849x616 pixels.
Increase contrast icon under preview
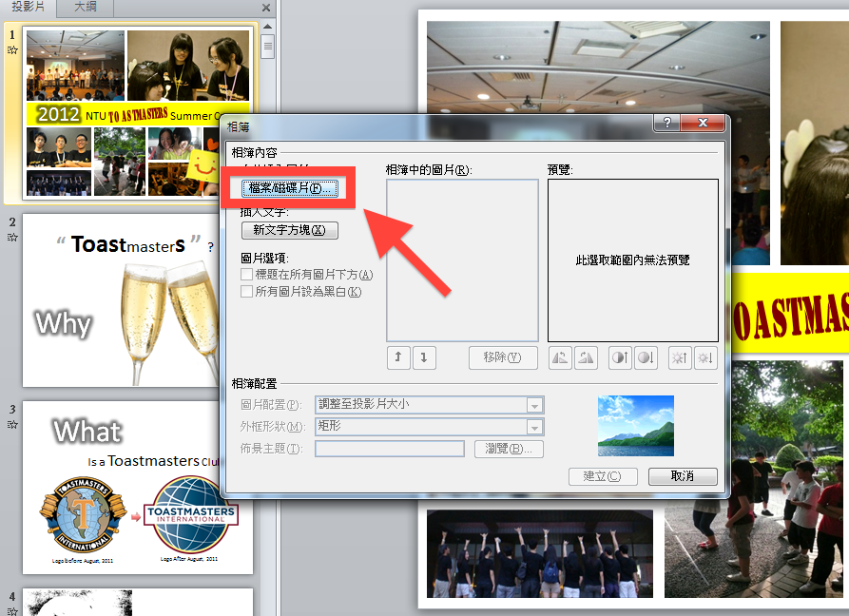click(x=620, y=357)
